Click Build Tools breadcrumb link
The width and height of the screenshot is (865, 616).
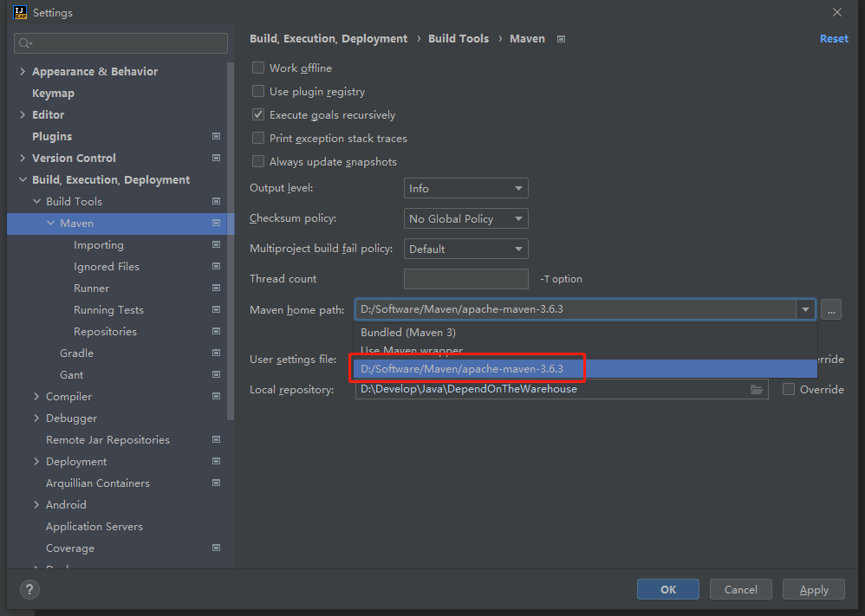pos(459,39)
